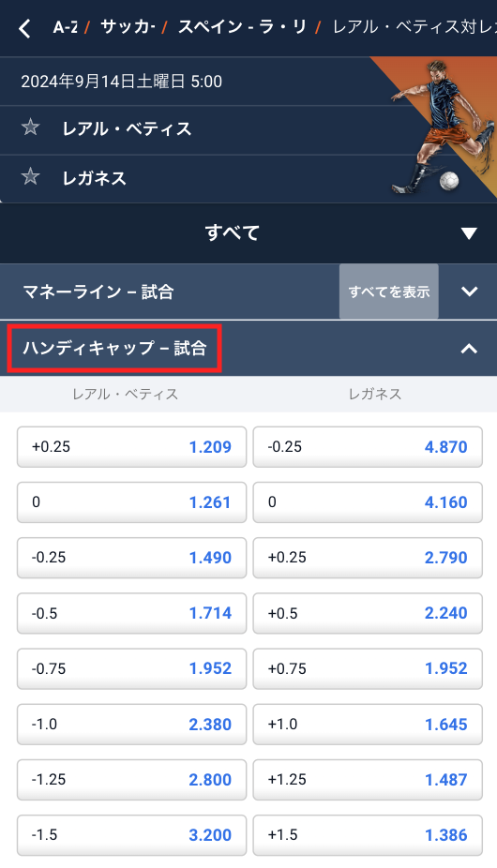Select レアル・ベティス +0.25 at 1.209

tap(132, 447)
